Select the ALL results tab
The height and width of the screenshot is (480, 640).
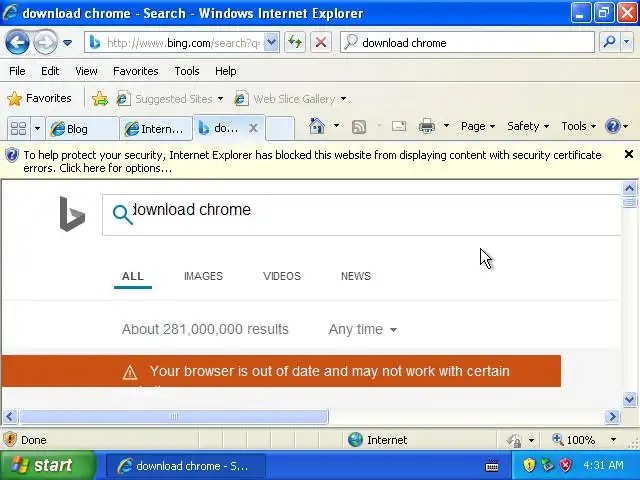[133, 276]
